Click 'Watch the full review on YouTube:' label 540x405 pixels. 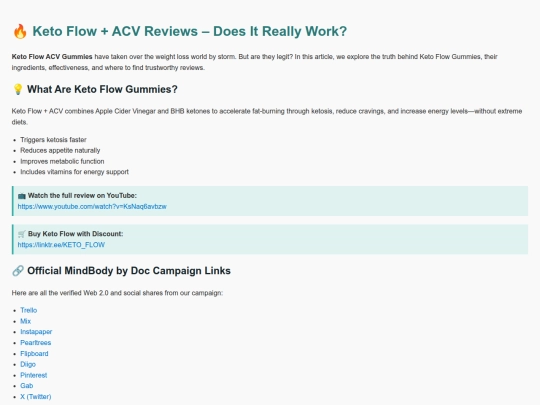coord(82,196)
